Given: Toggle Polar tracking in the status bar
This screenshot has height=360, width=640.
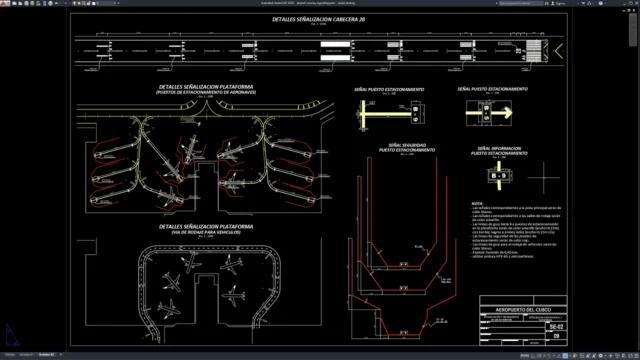Looking at the screenshot, I should click(539, 356).
